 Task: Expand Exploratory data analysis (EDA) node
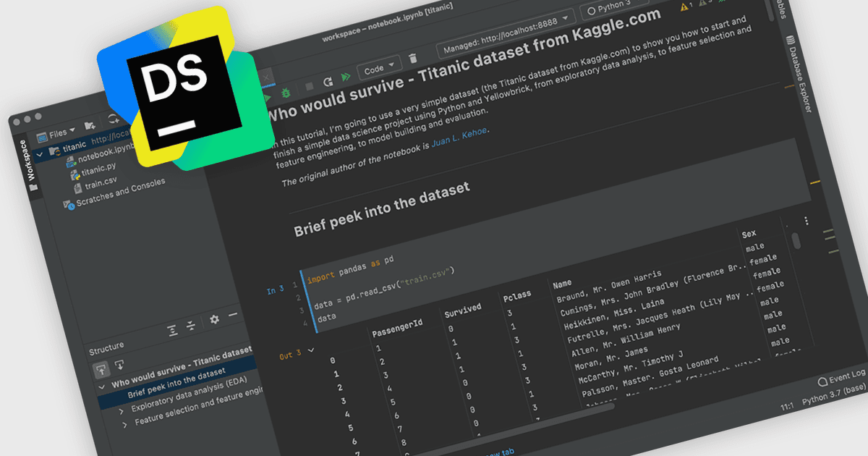122,413
